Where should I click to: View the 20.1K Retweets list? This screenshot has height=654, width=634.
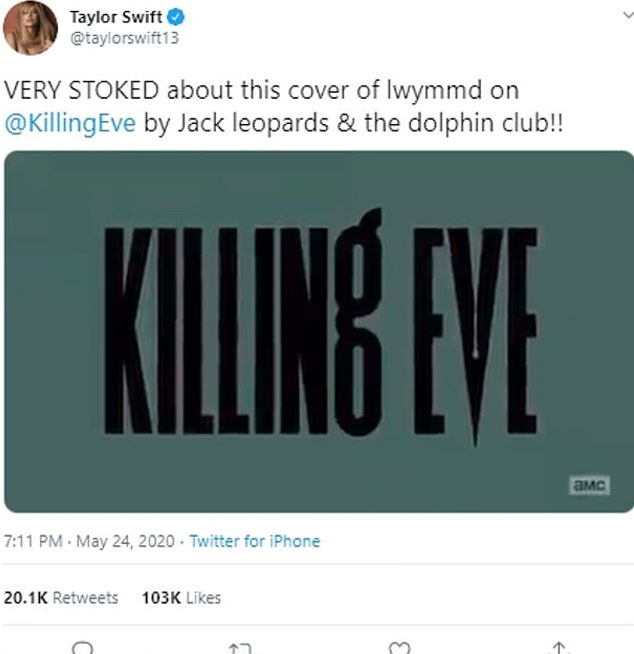61,597
